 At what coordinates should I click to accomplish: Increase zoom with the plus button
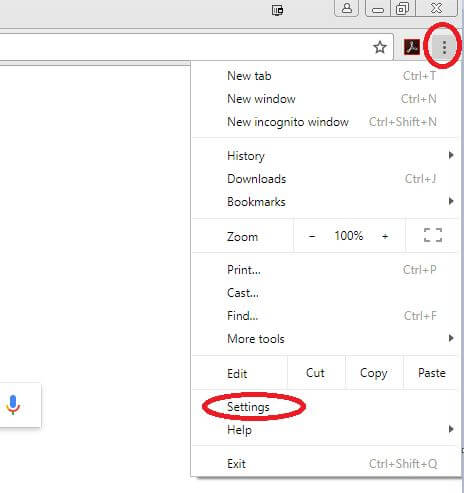[x=385, y=236]
